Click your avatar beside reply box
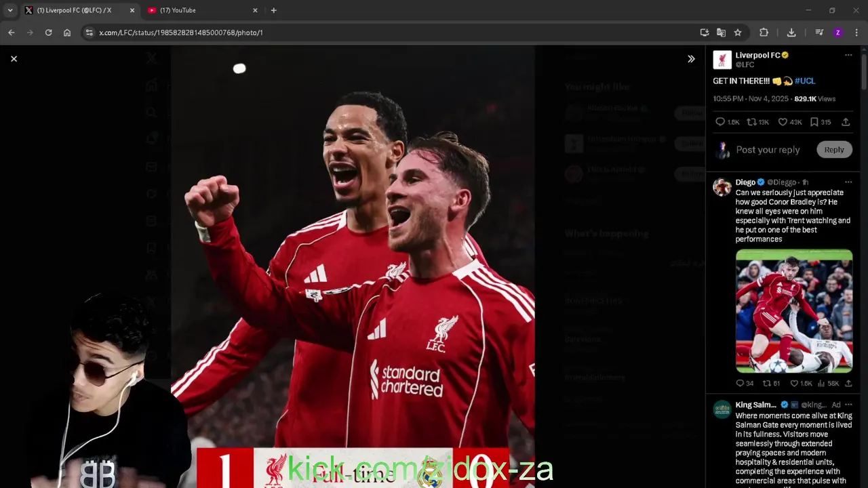This screenshot has height=488, width=868. 724,150
